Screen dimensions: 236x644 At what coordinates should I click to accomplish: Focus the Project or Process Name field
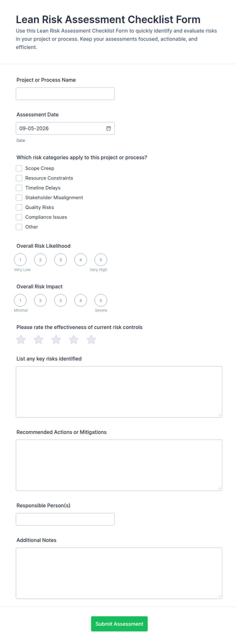coord(65,94)
